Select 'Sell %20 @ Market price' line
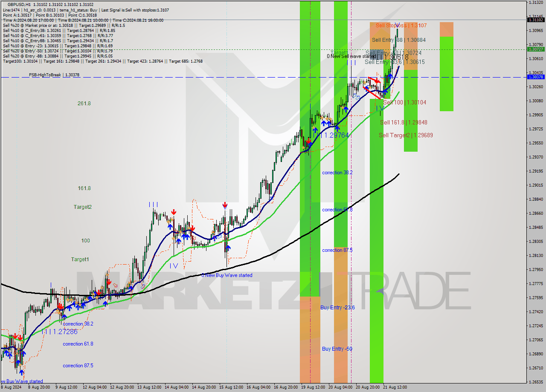The image size is (546, 392). (x=64, y=25)
